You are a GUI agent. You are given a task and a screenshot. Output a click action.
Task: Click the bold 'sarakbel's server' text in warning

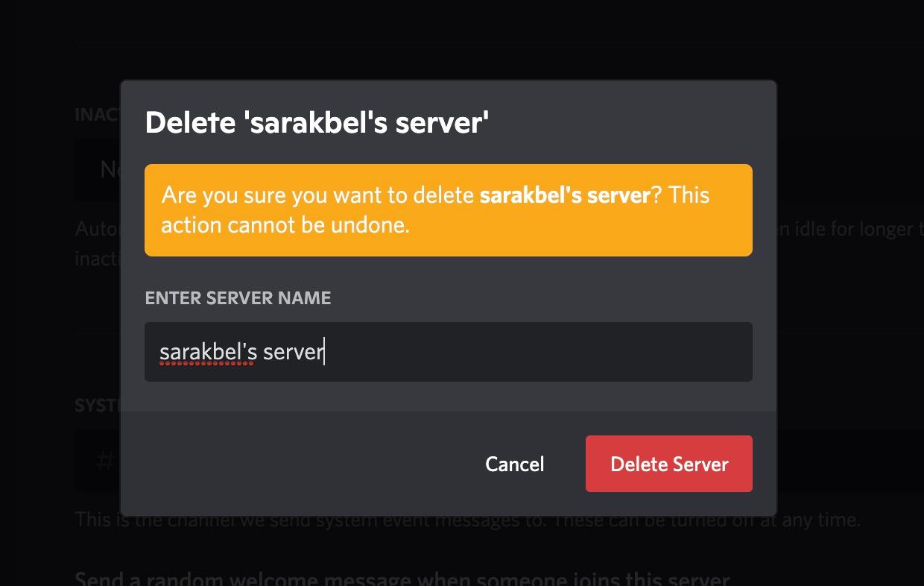[x=564, y=195]
